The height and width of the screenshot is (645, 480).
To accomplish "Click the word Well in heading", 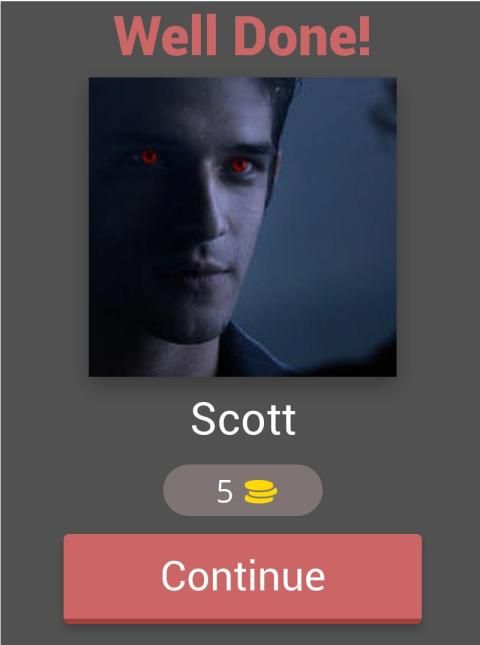I will (x=166, y=36).
